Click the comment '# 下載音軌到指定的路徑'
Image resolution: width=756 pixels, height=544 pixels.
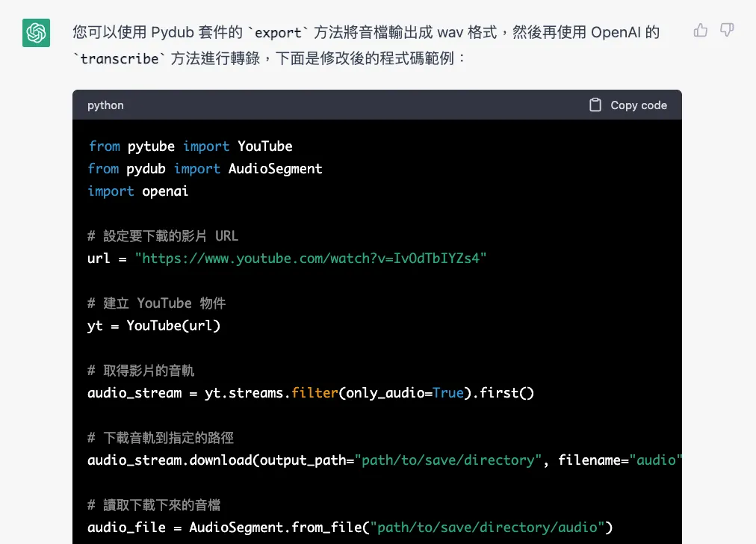tap(161, 438)
